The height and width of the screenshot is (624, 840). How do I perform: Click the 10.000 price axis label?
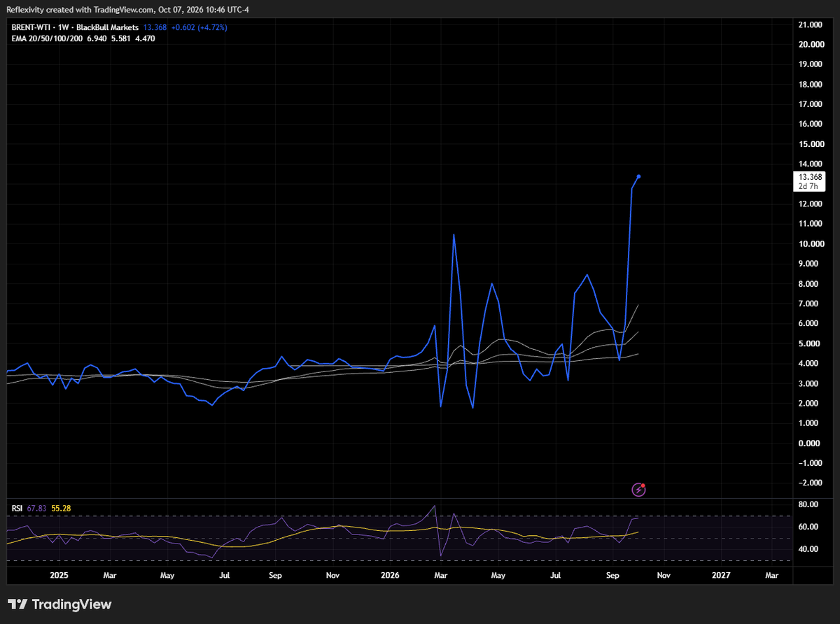coord(811,244)
